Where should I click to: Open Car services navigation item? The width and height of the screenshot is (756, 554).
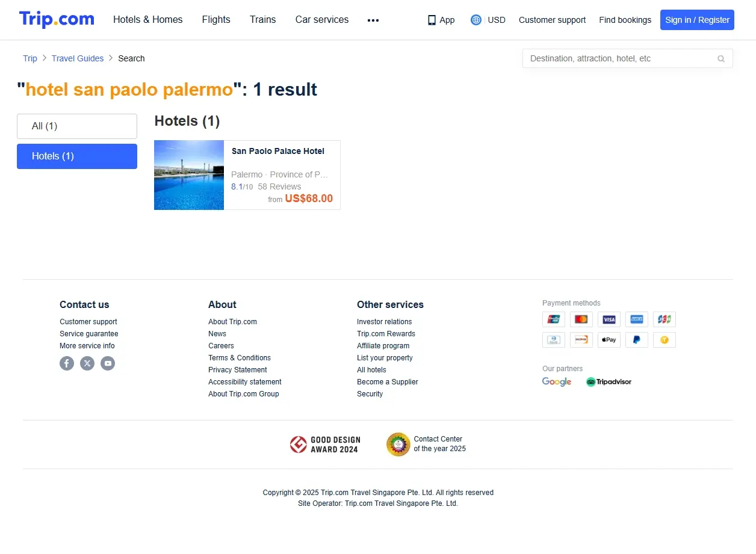pos(322,20)
